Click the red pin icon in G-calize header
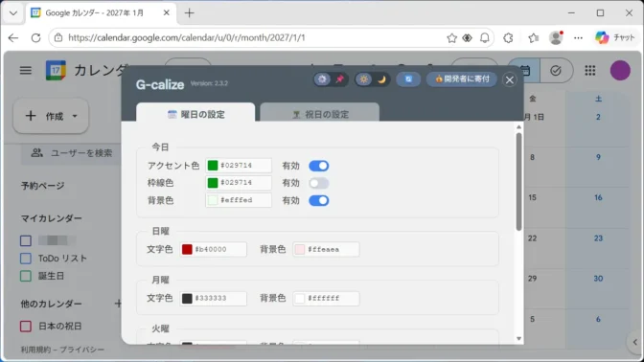Screen dimensions: 644x362 [339, 79]
